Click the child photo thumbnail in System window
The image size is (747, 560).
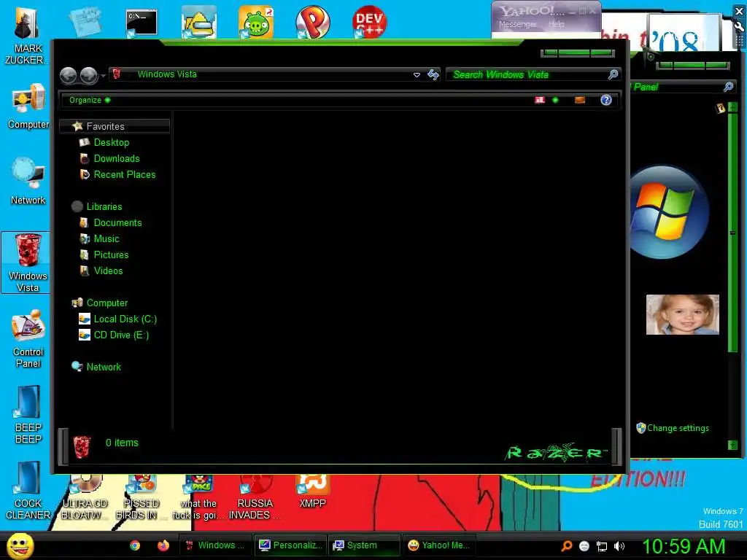(x=682, y=315)
